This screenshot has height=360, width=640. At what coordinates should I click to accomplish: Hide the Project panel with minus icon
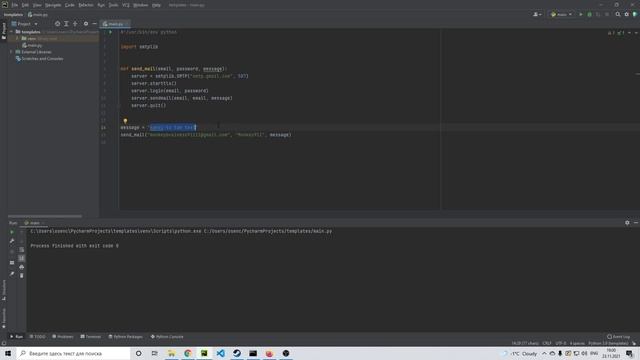(94, 24)
